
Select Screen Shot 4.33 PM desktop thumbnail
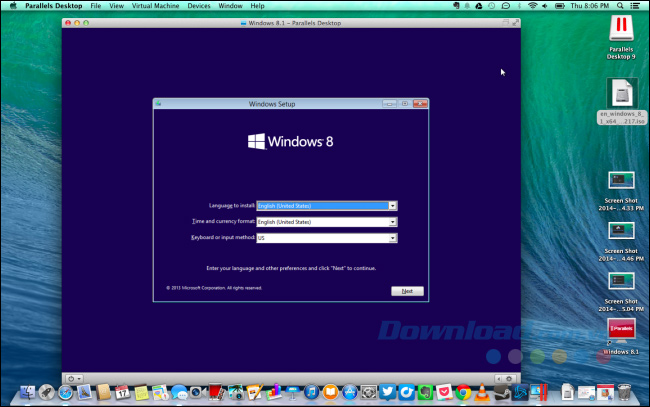tap(621, 181)
